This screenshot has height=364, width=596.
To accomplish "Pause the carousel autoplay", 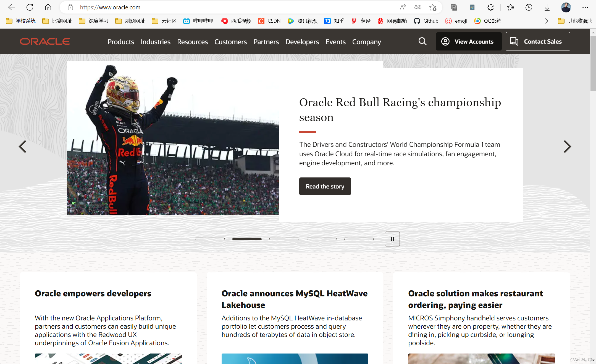I will point(392,239).
